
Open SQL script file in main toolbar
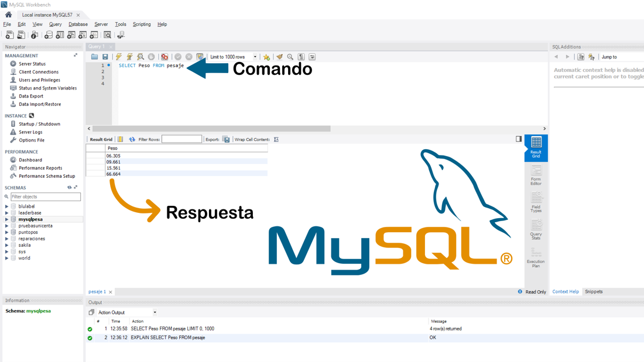tap(21, 35)
